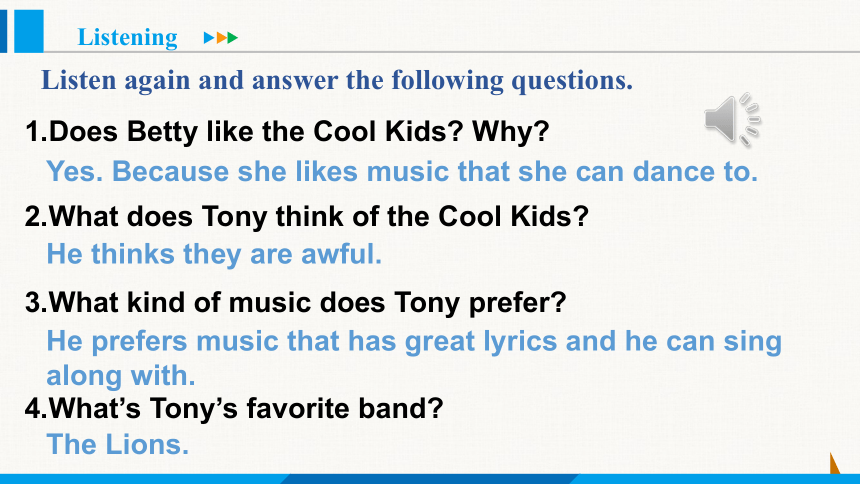860x484 pixels.
Task: Click the answer 'Yes. Because she likes music'
Action: [x=402, y=171]
